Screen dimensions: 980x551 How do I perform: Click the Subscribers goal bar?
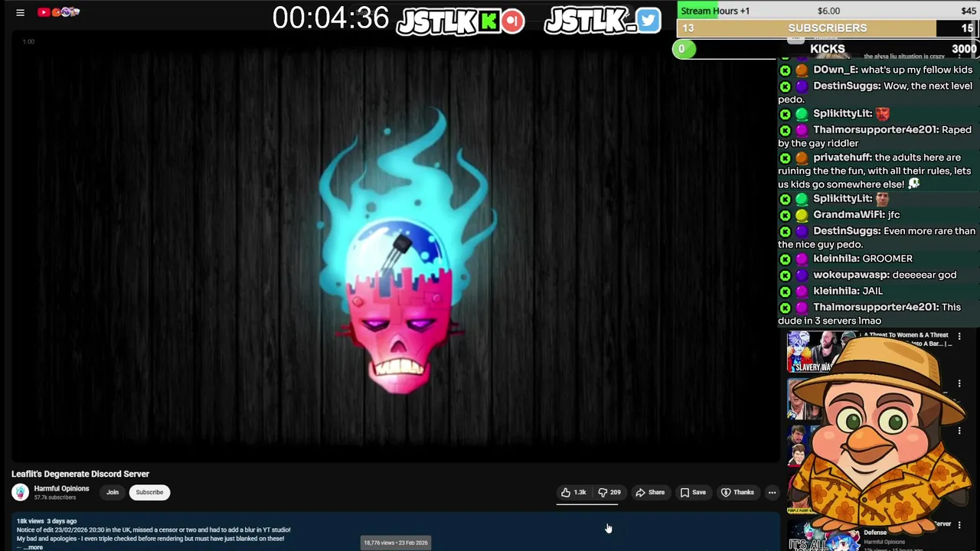(828, 28)
